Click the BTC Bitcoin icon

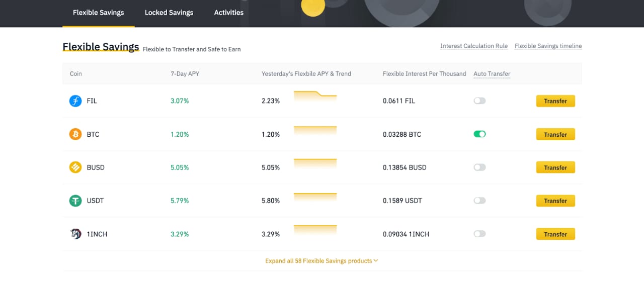(75, 134)
